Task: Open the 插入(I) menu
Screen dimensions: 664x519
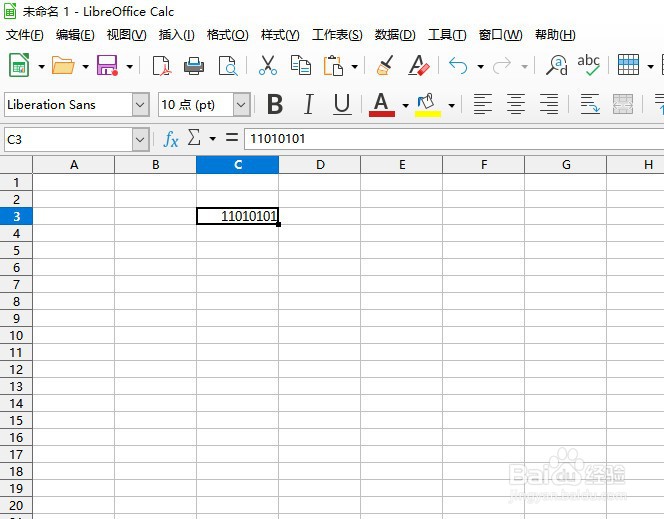Action: coord(176,35)
